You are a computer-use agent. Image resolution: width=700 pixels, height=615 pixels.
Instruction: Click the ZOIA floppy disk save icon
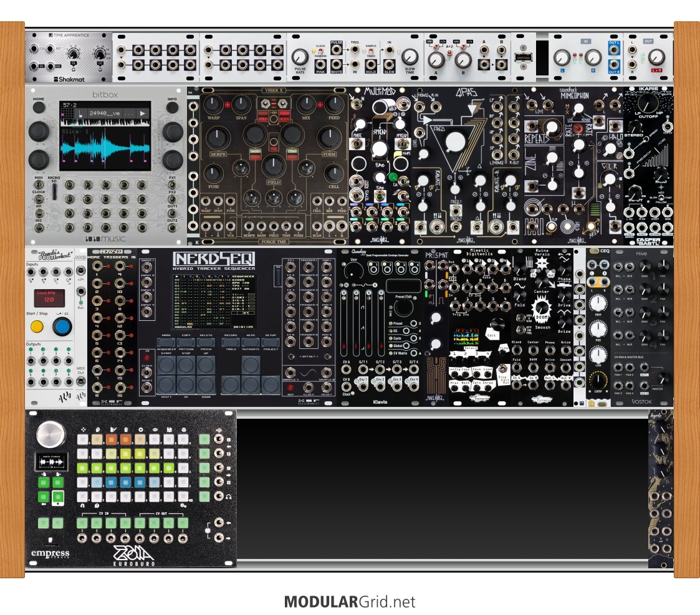pyautogui.click(x=169, y=429)
